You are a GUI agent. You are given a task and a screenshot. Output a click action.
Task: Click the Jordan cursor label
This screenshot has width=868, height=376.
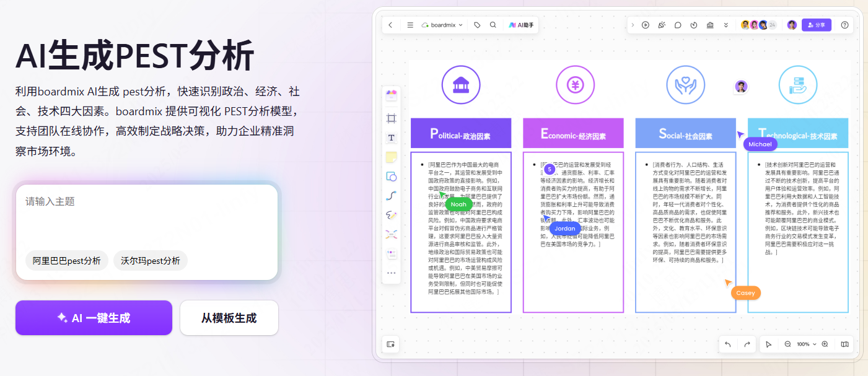tap(565, 229)
